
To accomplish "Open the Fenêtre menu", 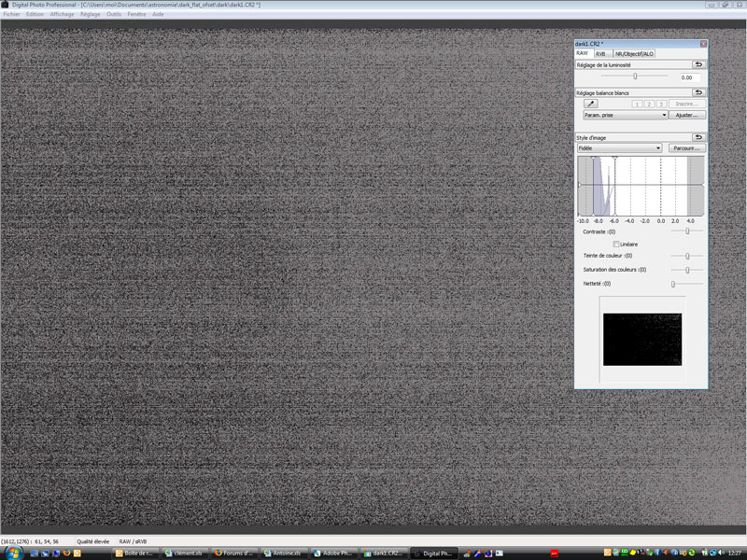I will [x=136, y=14].
